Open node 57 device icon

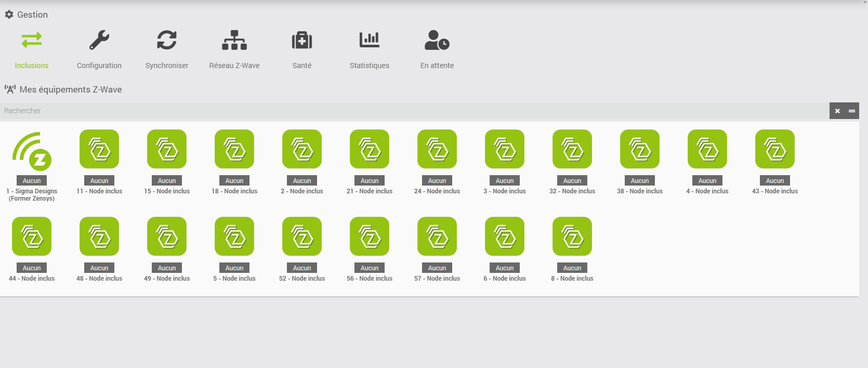click(x=437, y=236)
